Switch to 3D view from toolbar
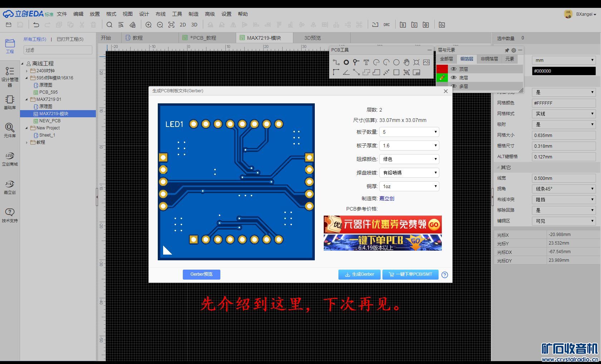This screenshot has height=364, width=601. pos(194,25)
